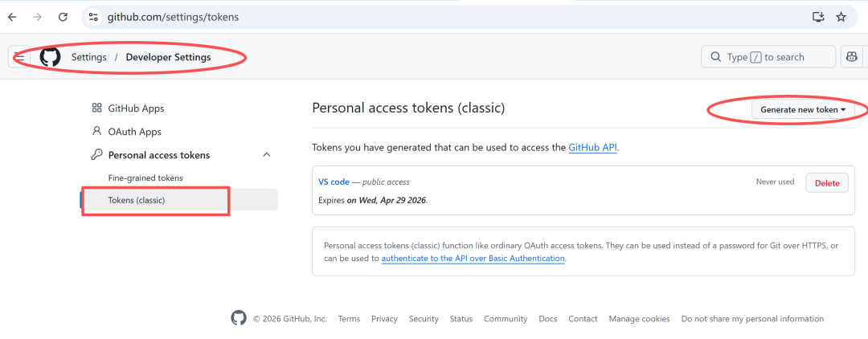Follow the GitHub API link
Screen dimensions: 868x339
592,148
